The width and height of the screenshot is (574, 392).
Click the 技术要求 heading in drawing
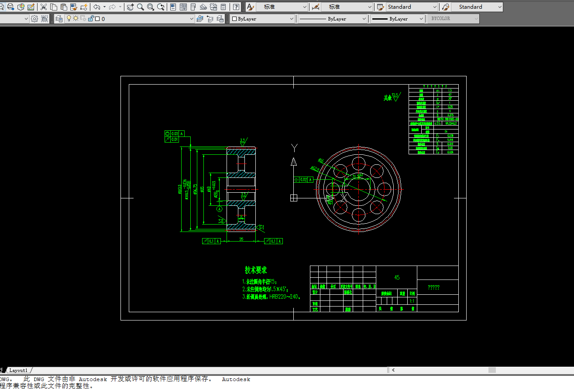[x=256, y=270]
